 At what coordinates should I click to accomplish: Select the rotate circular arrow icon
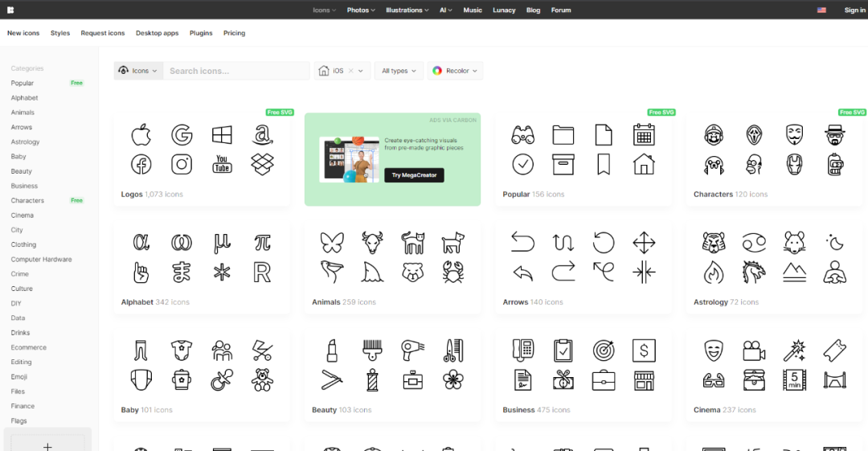coord(604,243)
